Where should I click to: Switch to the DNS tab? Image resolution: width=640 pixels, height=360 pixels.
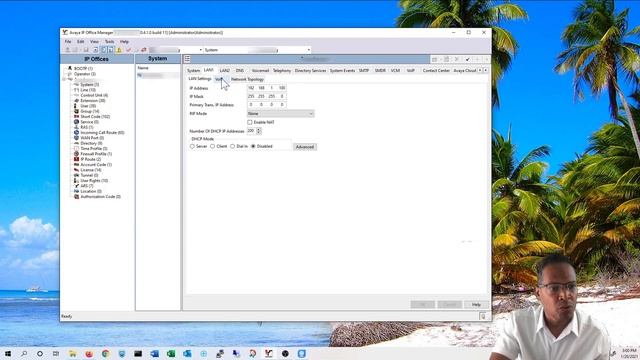click(240, 71)
